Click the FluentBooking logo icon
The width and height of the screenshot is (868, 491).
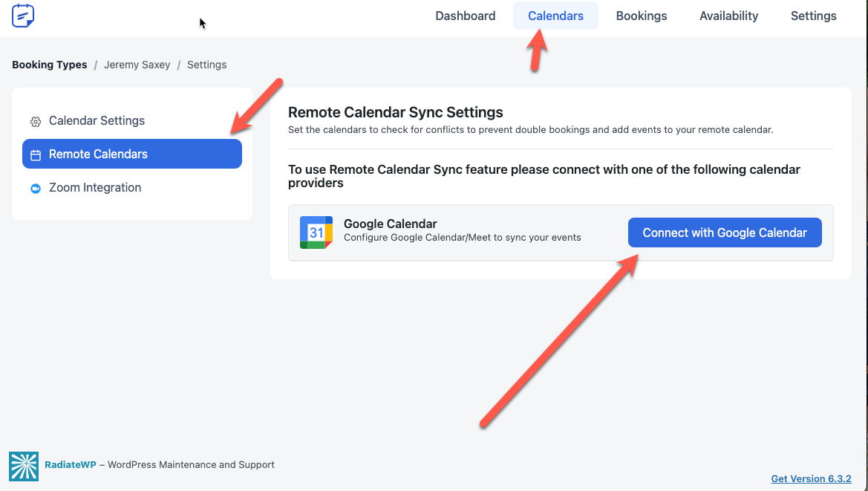tap(23, 16)
